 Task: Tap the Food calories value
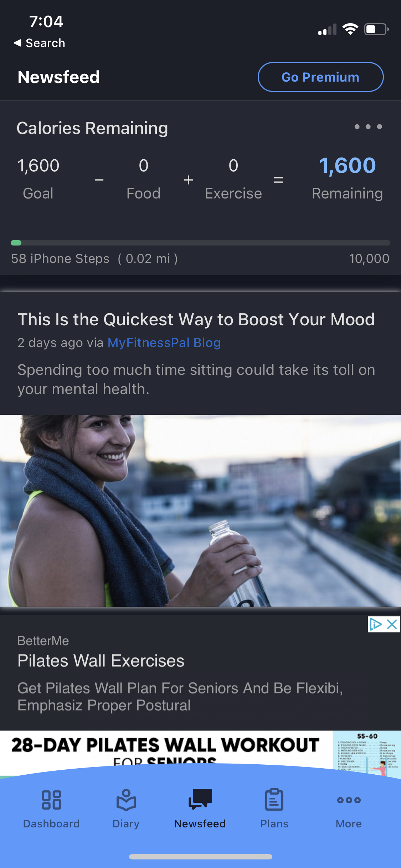tap(143, 166)
